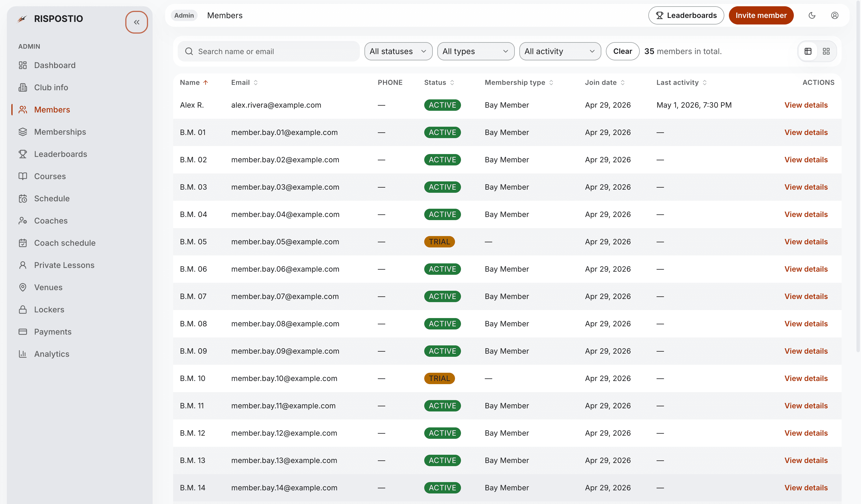Viewport: 861px width, 504px height.
Task: Click the Memberships layers icon
Action: pos(22,132)
